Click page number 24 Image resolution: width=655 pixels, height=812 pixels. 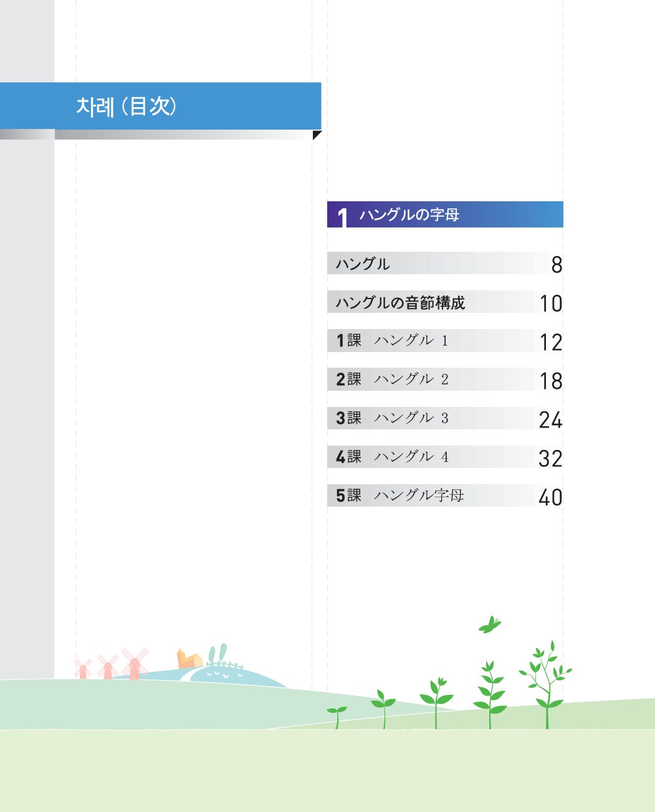click(550, 420)
